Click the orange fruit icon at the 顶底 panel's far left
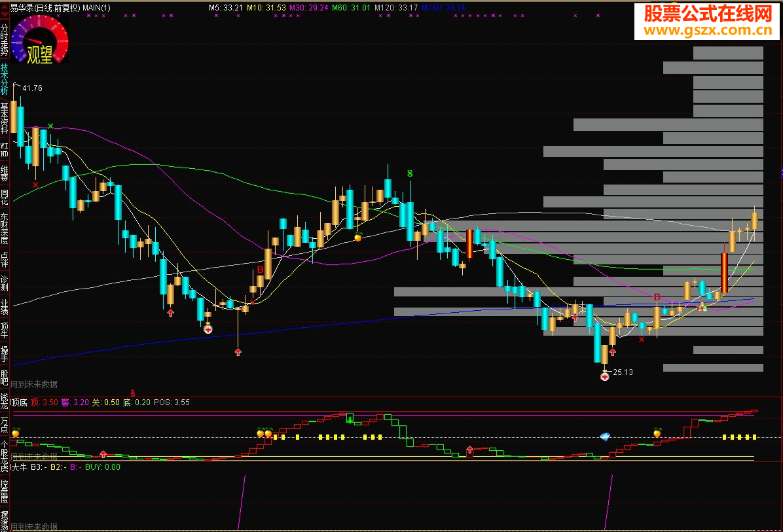Image resolution: width=783 pixels, height=532 pixels. (x=16, y=432)
